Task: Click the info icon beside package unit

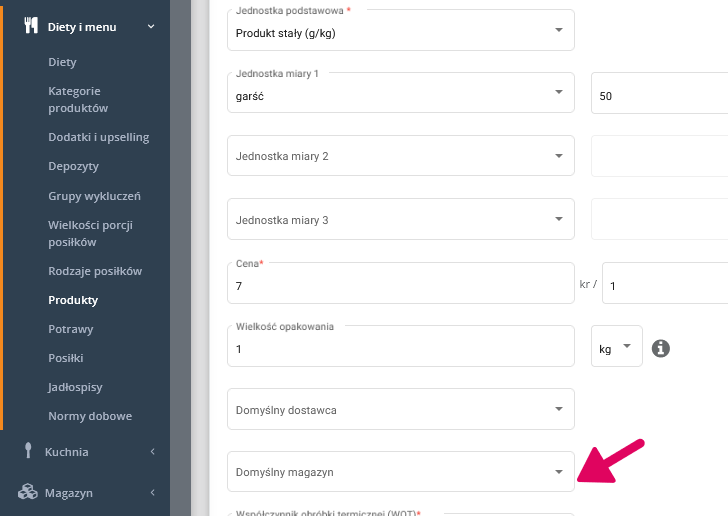Action: click(660, 348)
